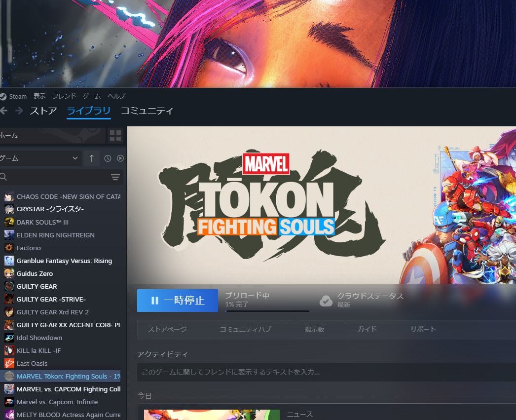Screen dimensions: 516x420
Task: Click the クラウドステータス status text
Action: pyautogui.click(x=370, y=296)
